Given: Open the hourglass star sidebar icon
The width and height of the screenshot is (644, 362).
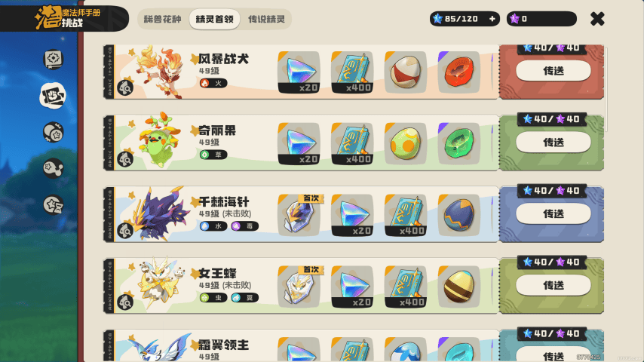Looking at the screenshot, I should (x=53, y=204).
